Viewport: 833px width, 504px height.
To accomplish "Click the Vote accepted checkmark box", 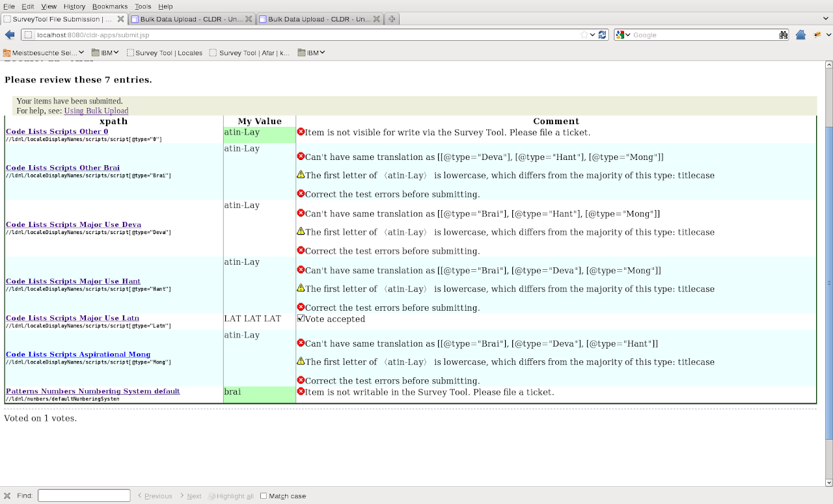I will coord(301,319).
